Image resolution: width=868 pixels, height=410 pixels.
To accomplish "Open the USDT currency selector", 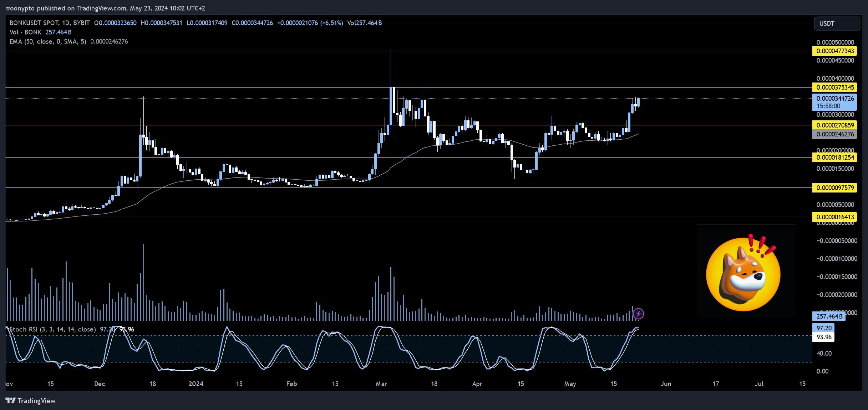I will 837,24.
